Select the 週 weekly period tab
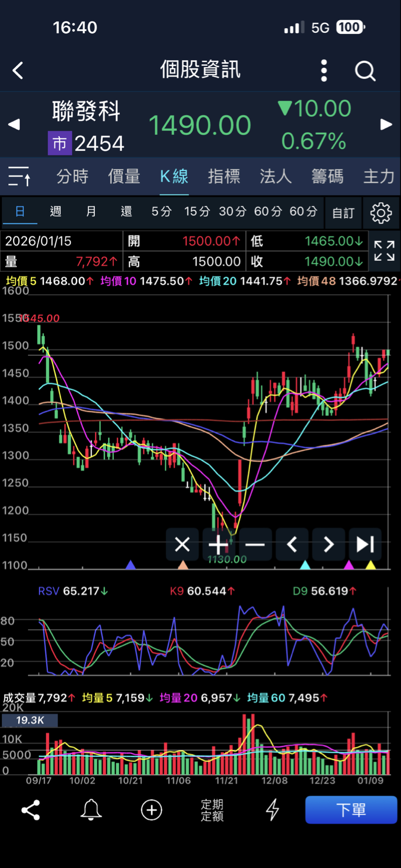Screen dimensions: 401x868 click(56, 211)
